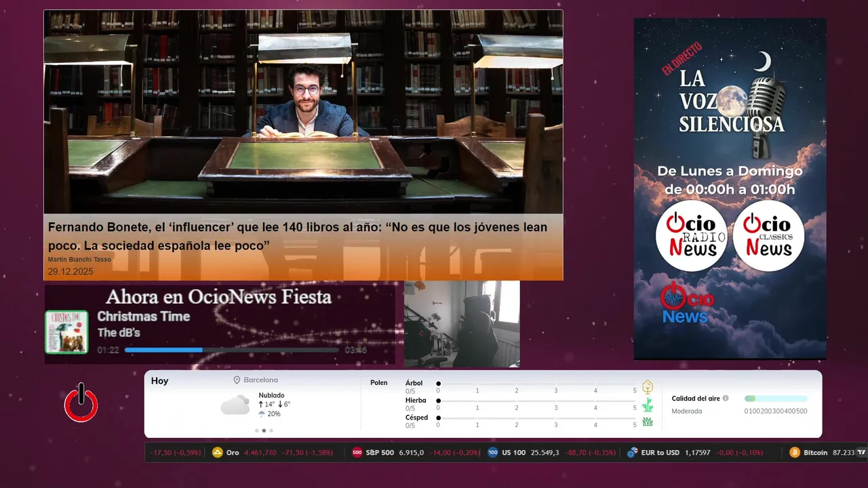The image size is (868, 488).
Task: Click the rain probability umbrella icon
Action: (x=262, y=414)
